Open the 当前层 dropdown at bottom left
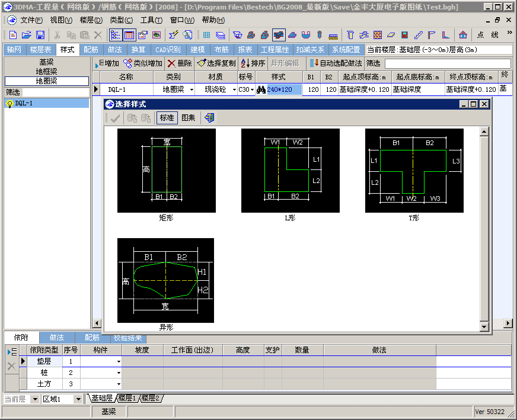The image size is (517, 420). (35, 399)
